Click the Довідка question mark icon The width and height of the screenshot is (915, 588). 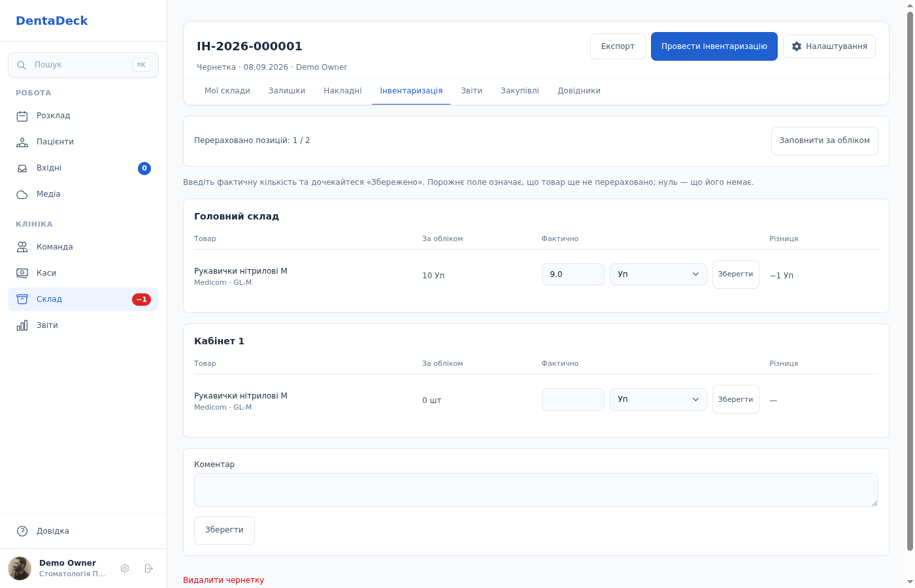22,531
